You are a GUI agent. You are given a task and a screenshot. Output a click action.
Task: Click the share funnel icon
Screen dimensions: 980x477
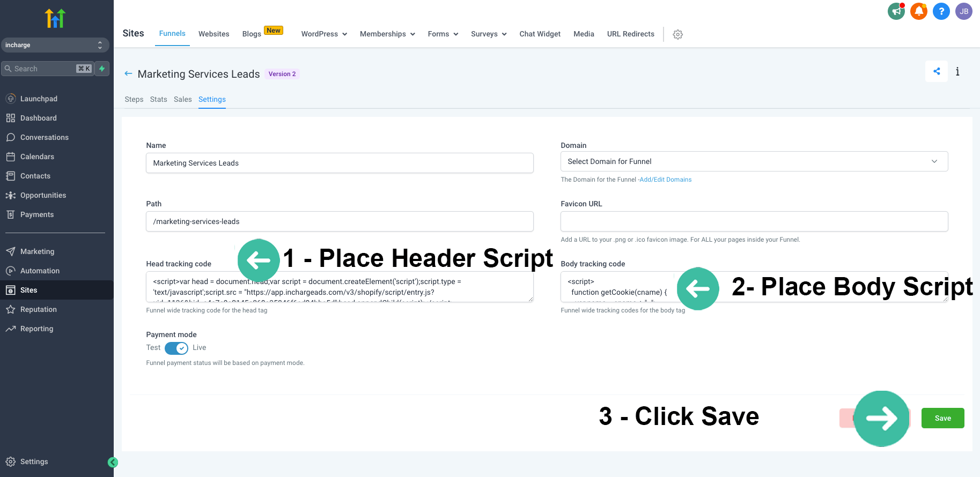click(x=937, y=71)
